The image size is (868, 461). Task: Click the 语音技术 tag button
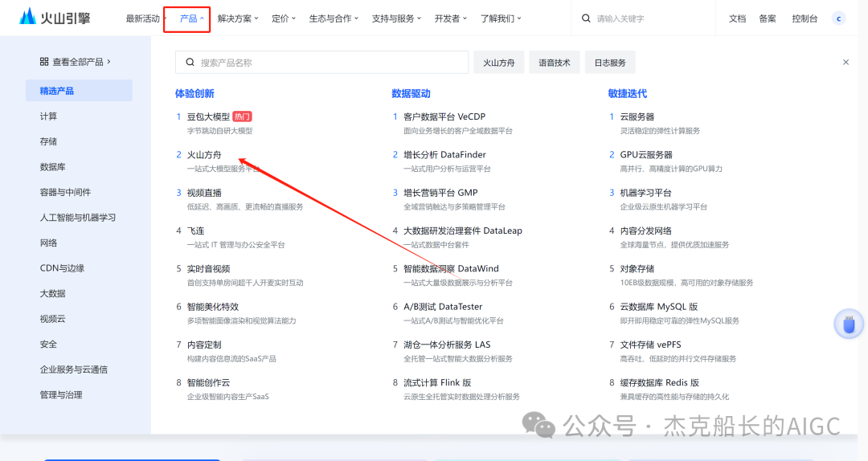click(x=554, y=63)
